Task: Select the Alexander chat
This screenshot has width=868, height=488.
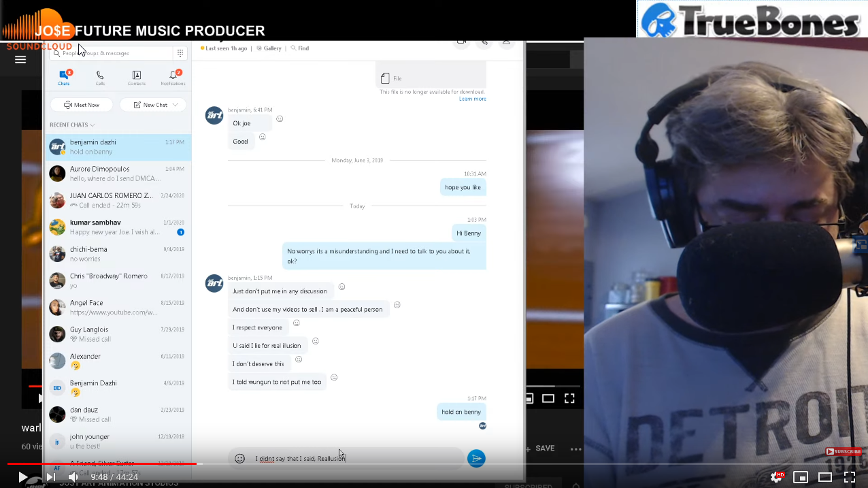Action: pyautogui.click(x=118, y=361)
